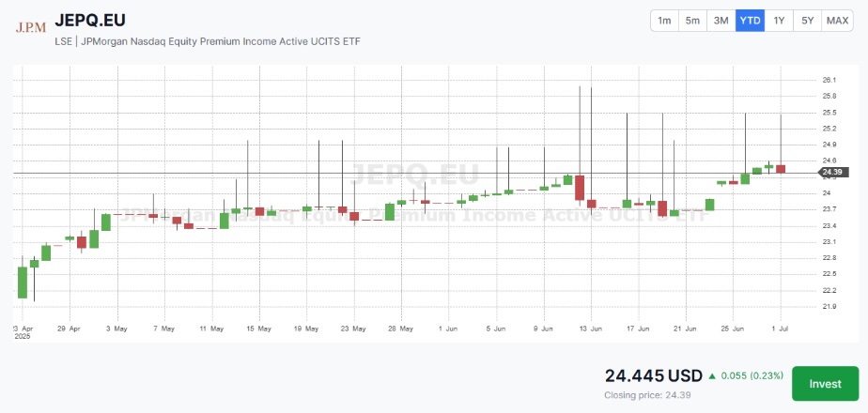Click the 1 Jun date axis label
The width and height of the screenshot is (868, 413).
pyautogui.click(x=448, y=329)
